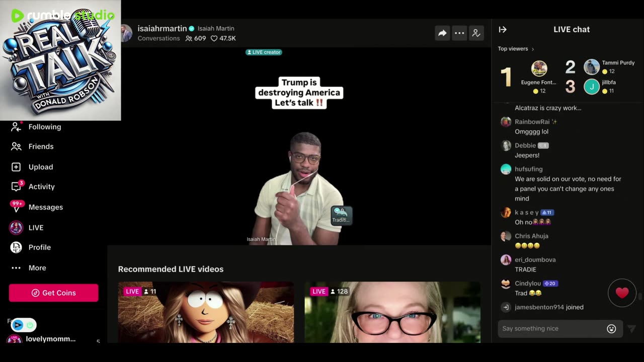Focus the Say something nice chat field

pos(552,328)
